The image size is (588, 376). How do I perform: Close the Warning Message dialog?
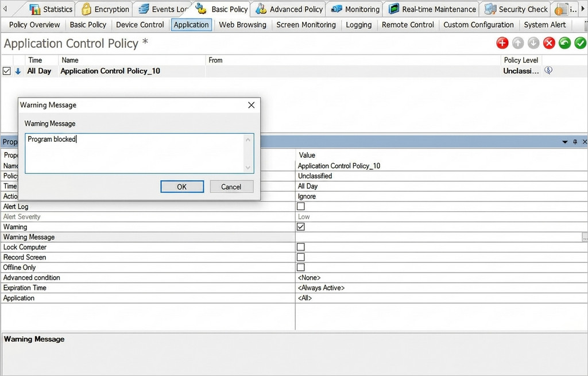(x=252, y=105)
